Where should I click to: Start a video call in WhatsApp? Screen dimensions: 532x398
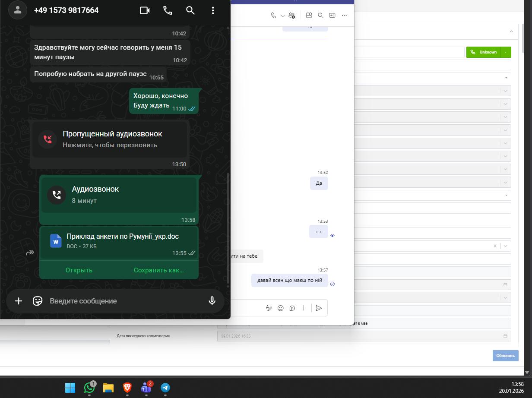point(145,10)
